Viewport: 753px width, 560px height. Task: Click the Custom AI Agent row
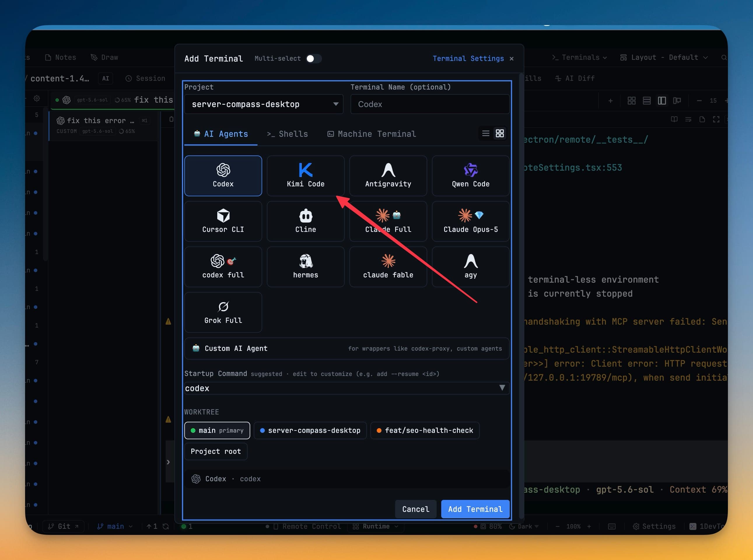pos(347,349)
